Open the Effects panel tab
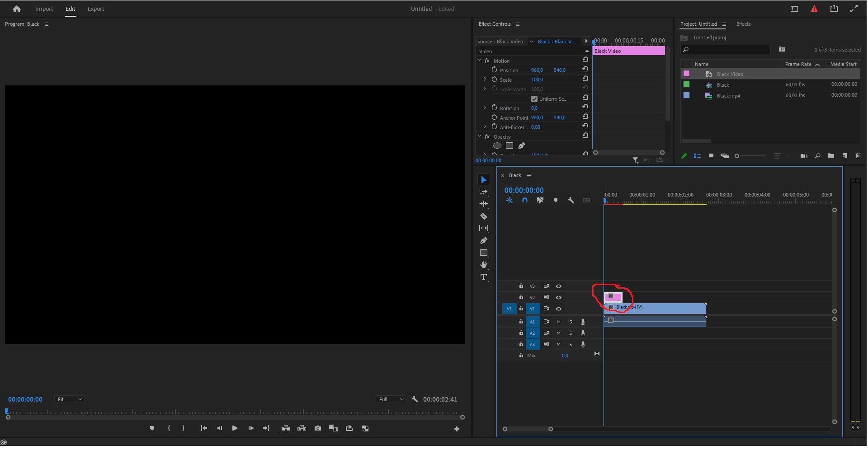The image size is (868, 454). tap(743, 24)
